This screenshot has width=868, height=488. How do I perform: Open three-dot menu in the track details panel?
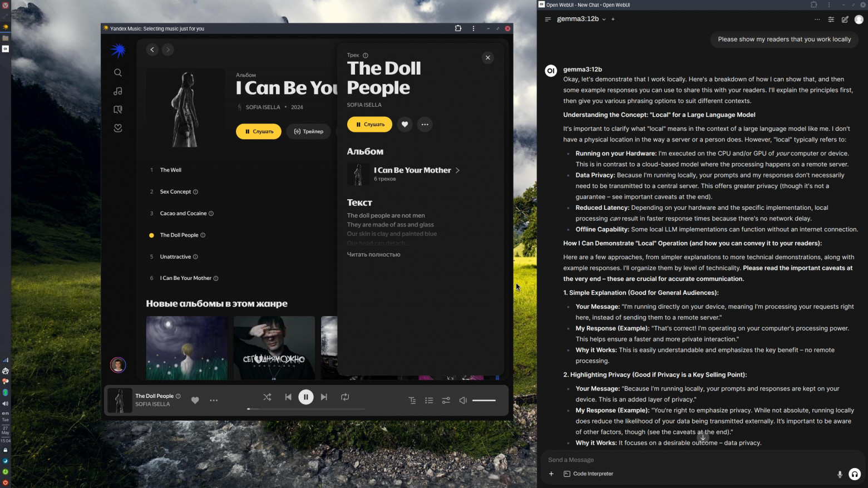pos(425,125)
